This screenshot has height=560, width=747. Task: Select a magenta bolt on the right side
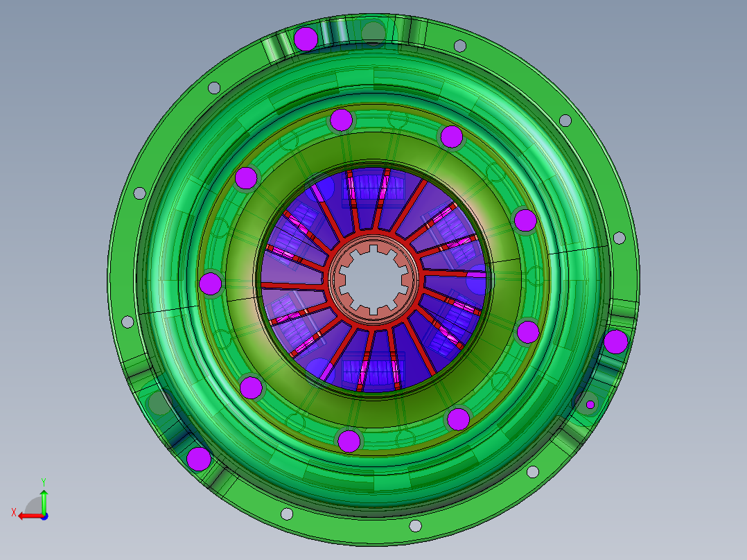coord(525,220)
